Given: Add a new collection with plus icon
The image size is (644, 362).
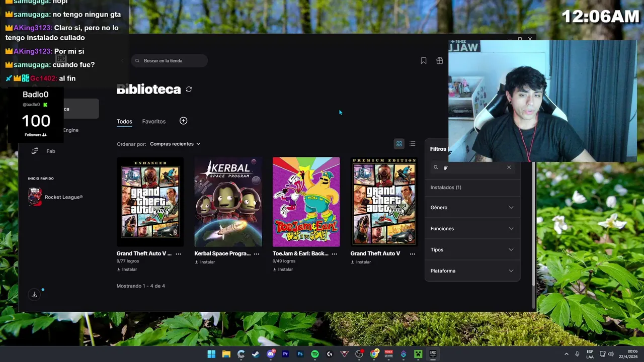Looking at the screenshot, I should (x=183, y=121).
